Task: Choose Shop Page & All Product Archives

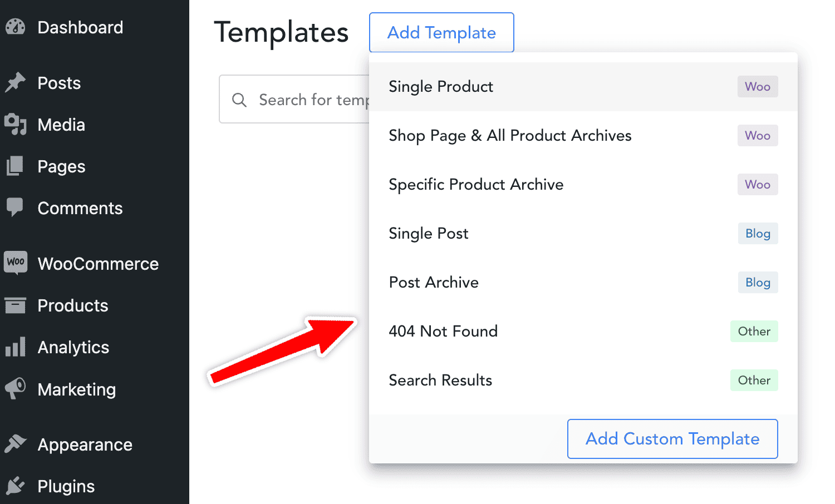Action: tap(583, 136)
